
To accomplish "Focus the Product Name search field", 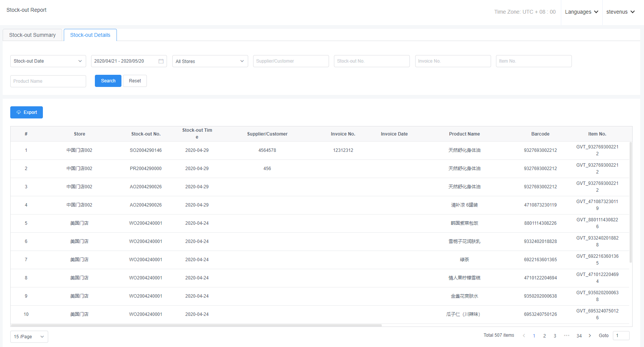I will point(48,81).
